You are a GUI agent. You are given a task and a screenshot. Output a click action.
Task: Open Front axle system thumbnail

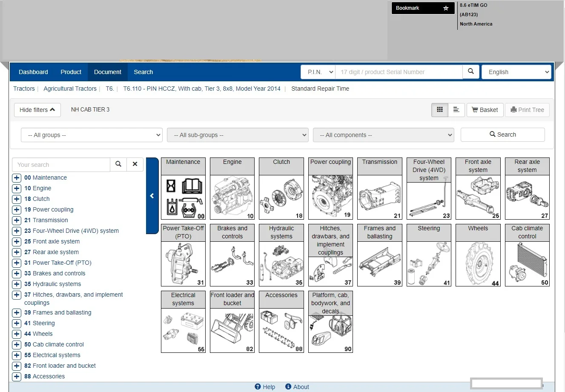pos(478,189)
